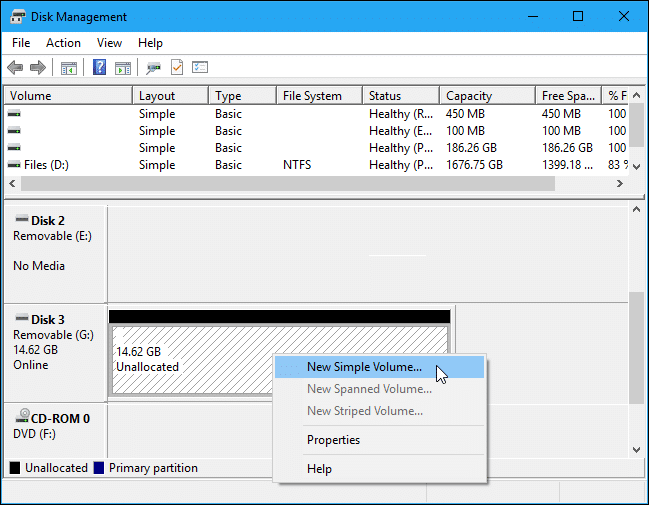Select the Files (D:) volume row
The height and width of the screenshot is (505, 649).
45,165
